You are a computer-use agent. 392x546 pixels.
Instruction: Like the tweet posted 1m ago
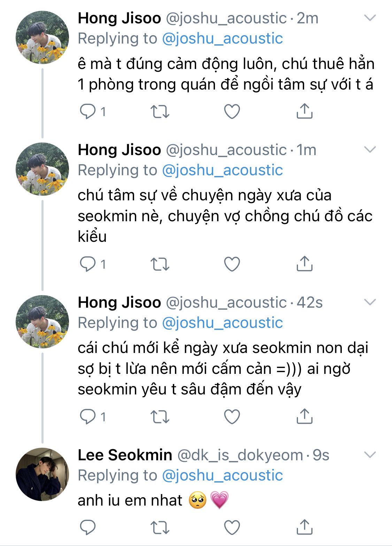pos(232,264)
